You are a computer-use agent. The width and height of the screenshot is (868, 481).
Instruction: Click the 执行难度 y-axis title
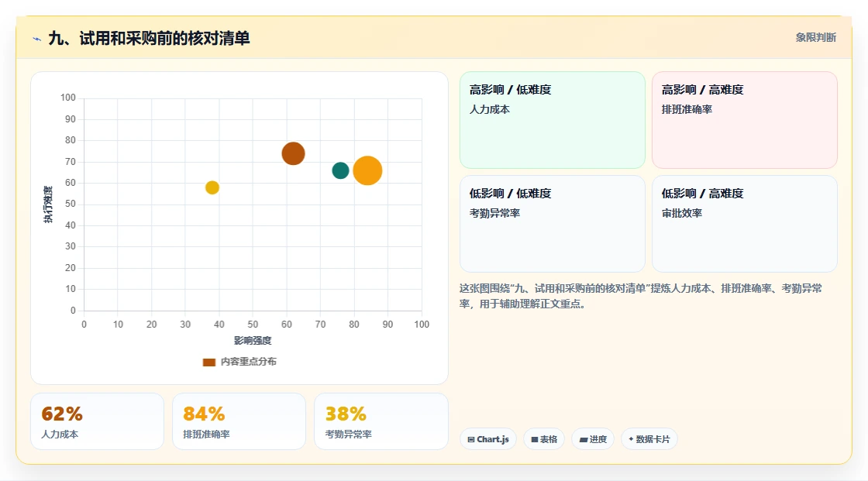[x=48, y=204]
